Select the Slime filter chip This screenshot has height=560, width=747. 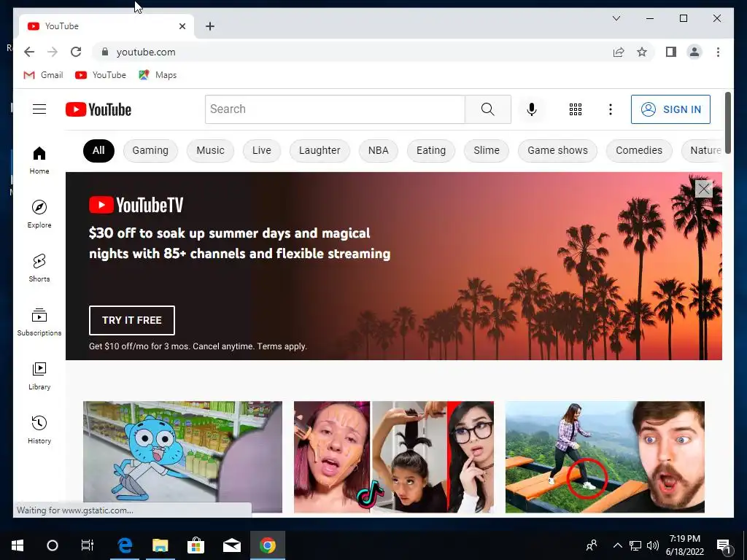click(x=487, y=150)
